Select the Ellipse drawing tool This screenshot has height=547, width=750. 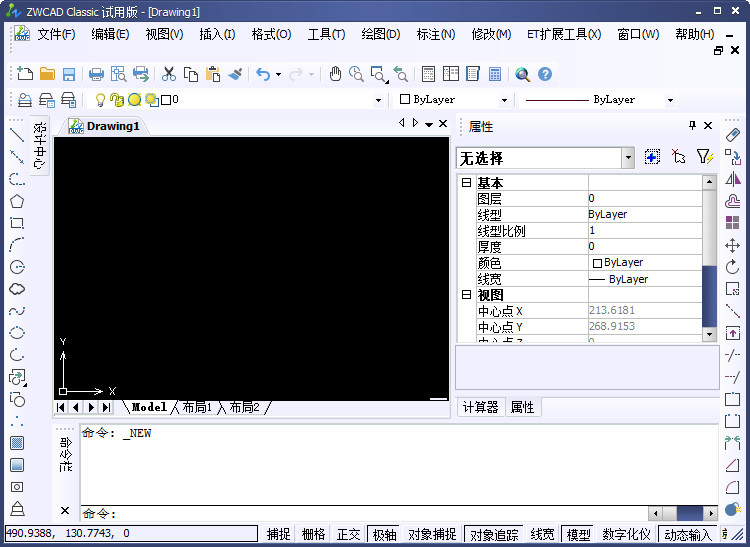tap(17, 332)
